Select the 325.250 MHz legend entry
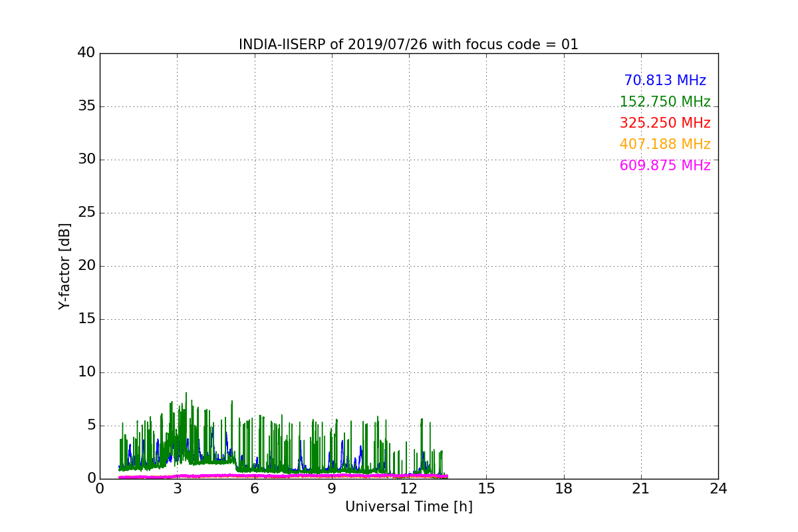 point(665,123)
